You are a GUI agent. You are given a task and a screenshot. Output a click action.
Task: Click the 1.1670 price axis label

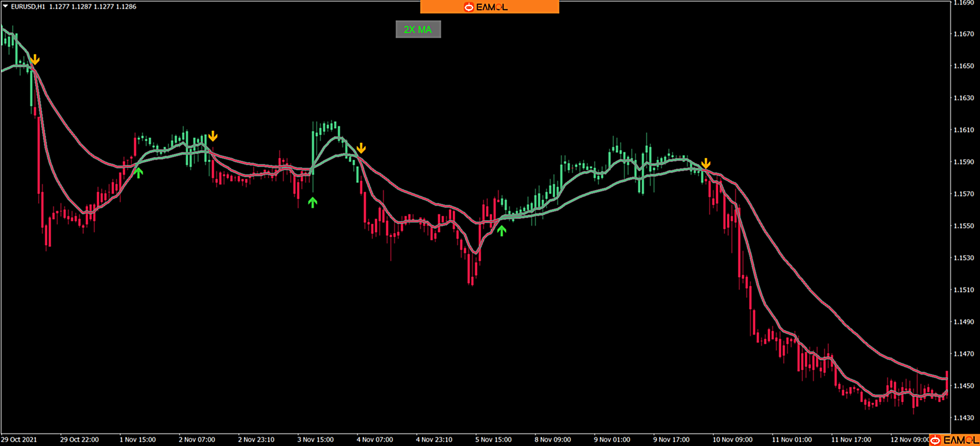point(963,34)
